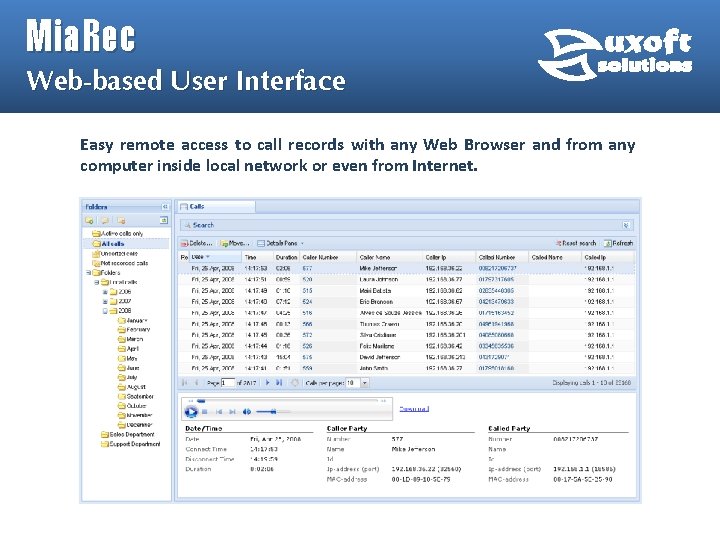The width and height of the screenshot is (720, 540).
Task: Open the Calls per page dropdown
Action: (365, 382)
